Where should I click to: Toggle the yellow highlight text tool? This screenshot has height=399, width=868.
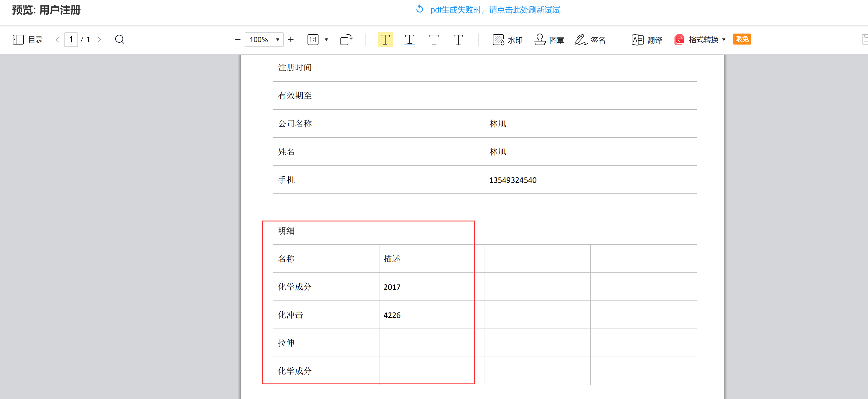(x=385, y=39)
